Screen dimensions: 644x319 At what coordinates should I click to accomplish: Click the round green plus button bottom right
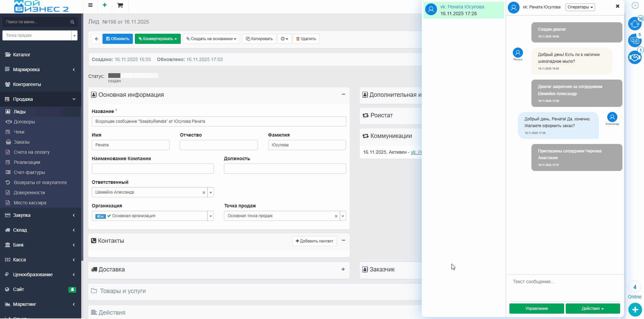635,310
